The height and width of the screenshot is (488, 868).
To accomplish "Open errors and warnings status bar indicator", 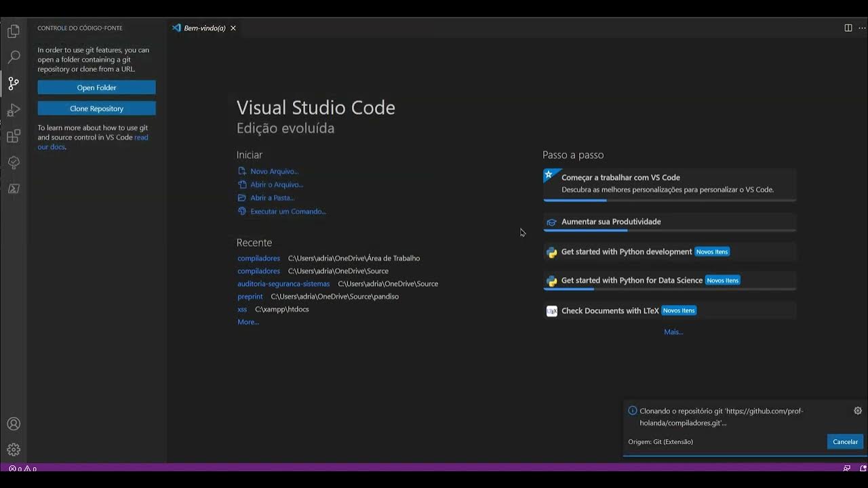I will tap(22, 468).
